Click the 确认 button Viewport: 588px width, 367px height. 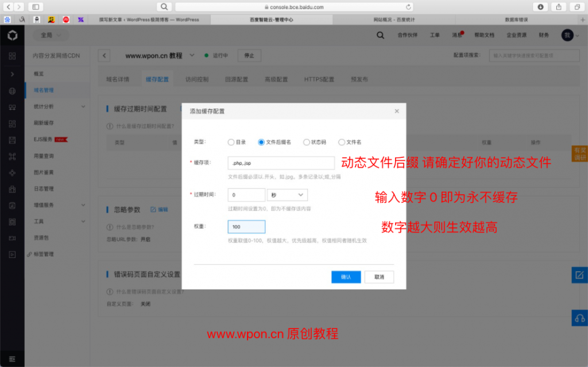coord(346,277)
